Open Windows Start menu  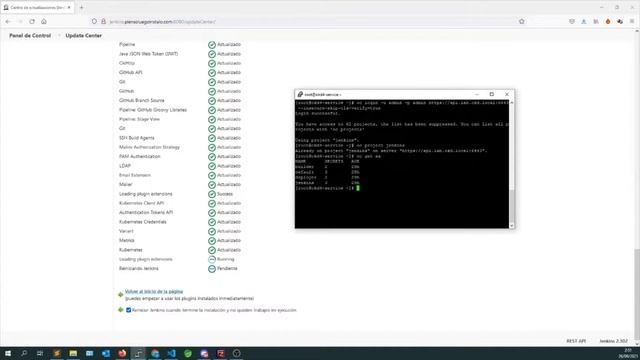[x=8, y=353]
